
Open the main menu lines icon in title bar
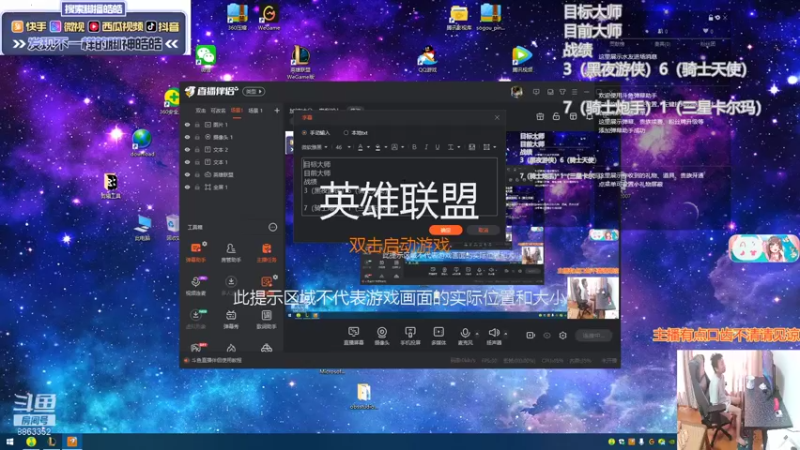tap(574, 92)
